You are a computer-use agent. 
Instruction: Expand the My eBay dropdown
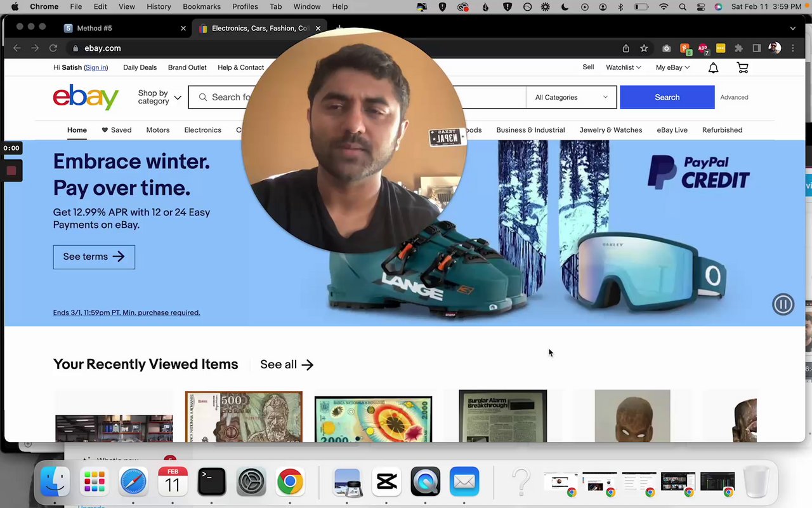click(672, 67)
